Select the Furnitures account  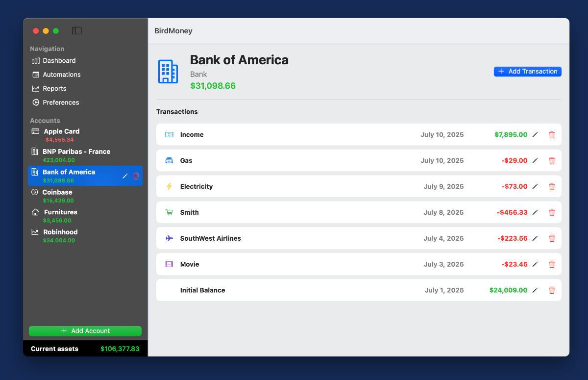pyautogui.click(x=85, y=216)
